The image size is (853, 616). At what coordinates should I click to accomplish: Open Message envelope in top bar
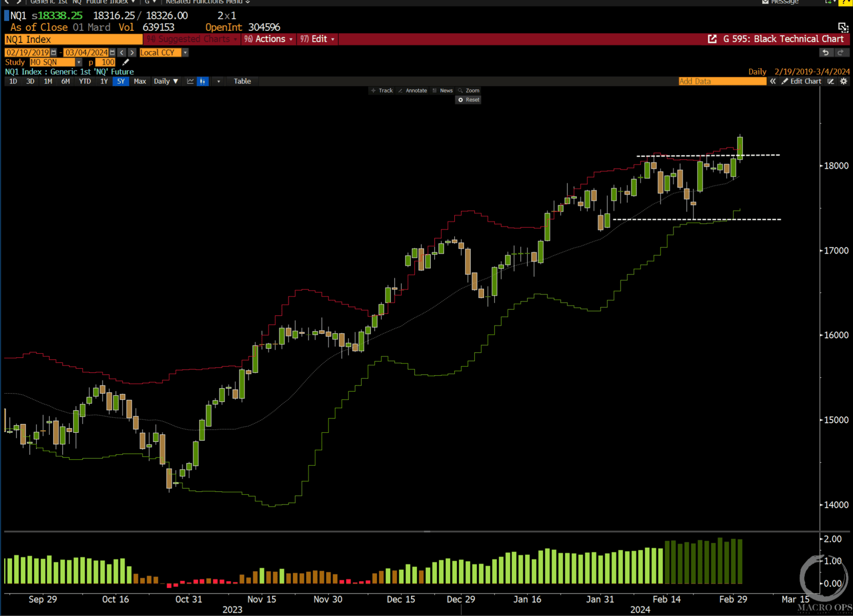click(x=780, y=2)
